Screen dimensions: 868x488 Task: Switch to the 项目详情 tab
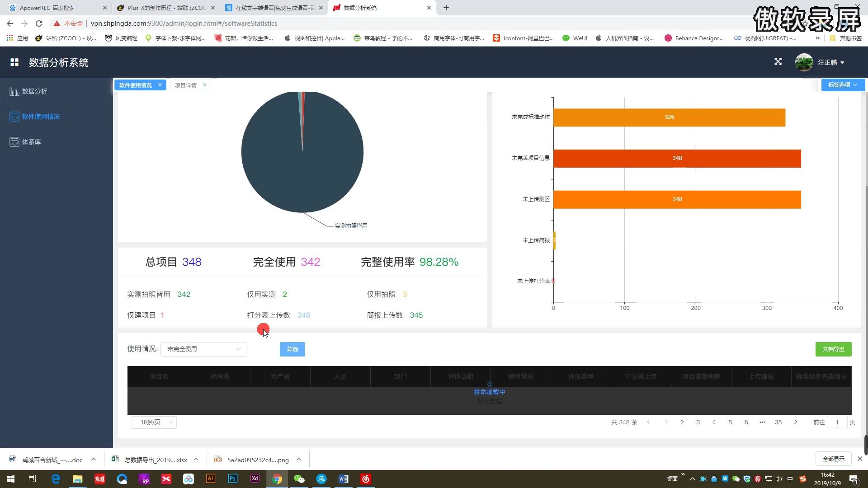tap(185, 85)
